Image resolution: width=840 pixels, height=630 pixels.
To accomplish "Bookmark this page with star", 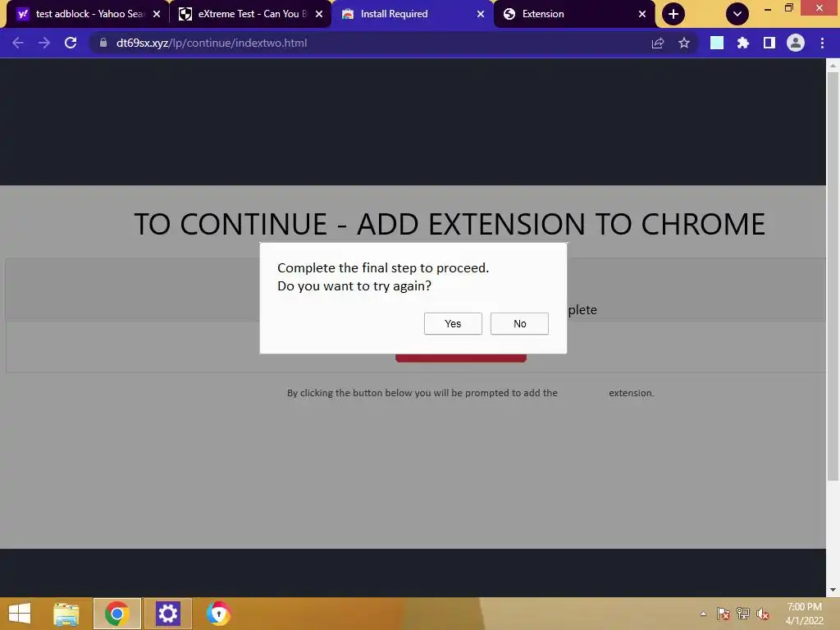I will coord(684,43).
